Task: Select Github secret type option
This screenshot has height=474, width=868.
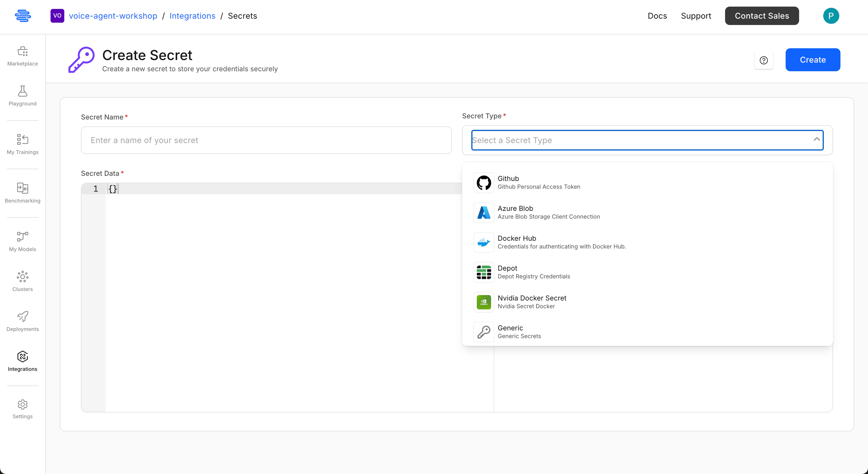Action: (538, 182)
